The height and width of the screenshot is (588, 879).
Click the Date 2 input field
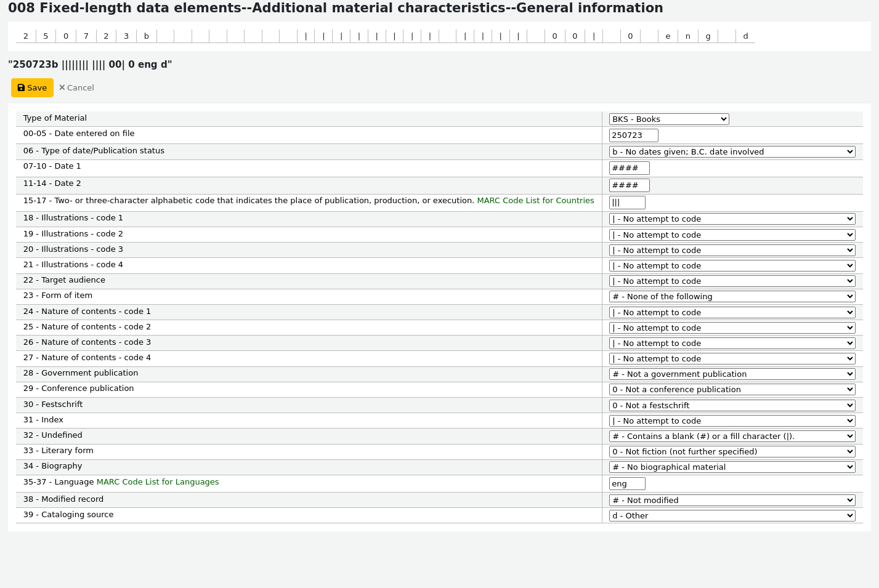pyautogui.click(x=629, y=185)
